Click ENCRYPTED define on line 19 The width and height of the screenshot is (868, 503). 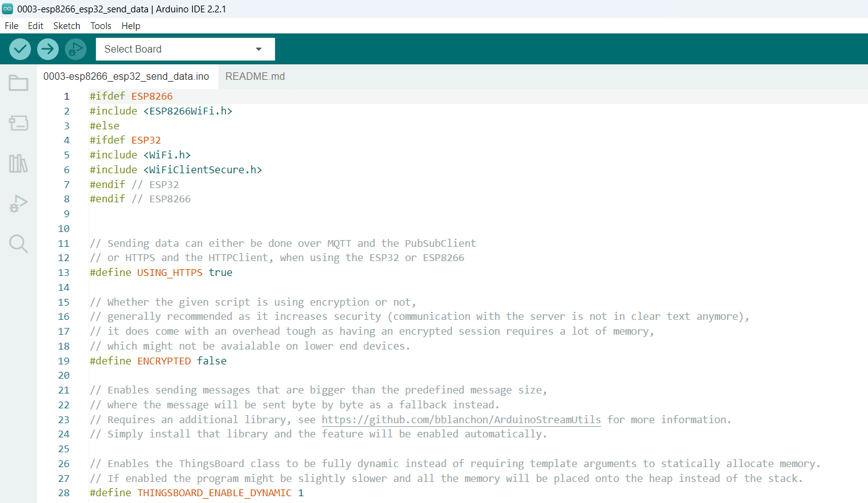coord(164,361)
